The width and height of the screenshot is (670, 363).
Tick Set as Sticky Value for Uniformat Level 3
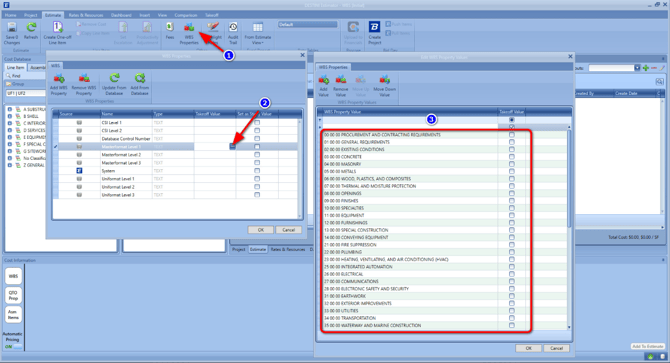(257, 195)
